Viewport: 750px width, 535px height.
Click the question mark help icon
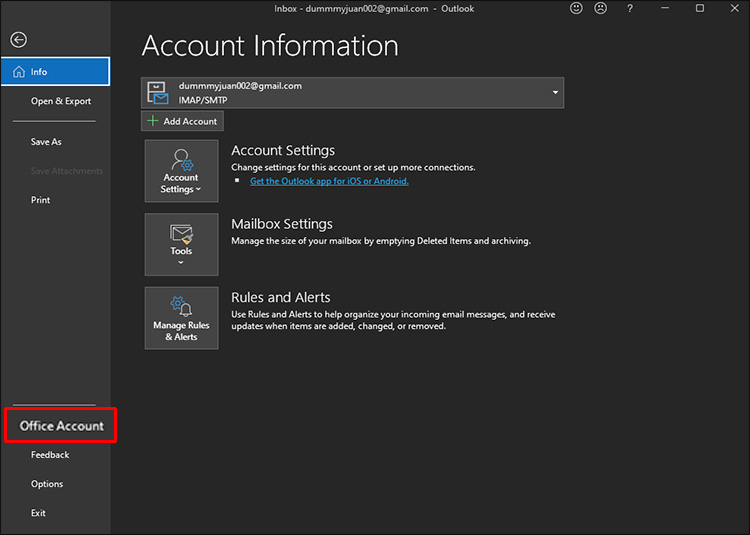629,9
